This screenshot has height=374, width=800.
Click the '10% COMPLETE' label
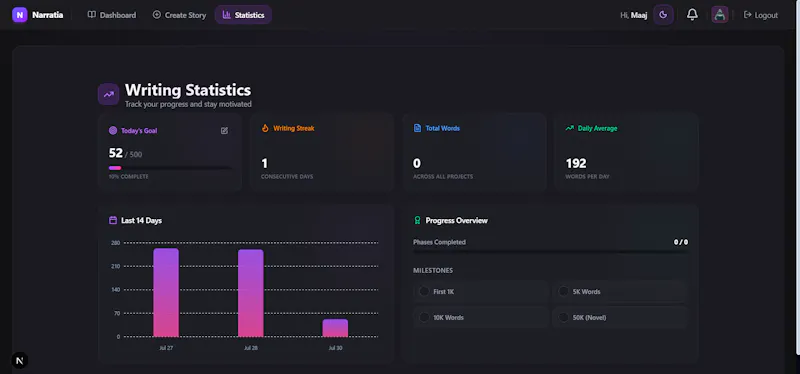pos(129,177)
